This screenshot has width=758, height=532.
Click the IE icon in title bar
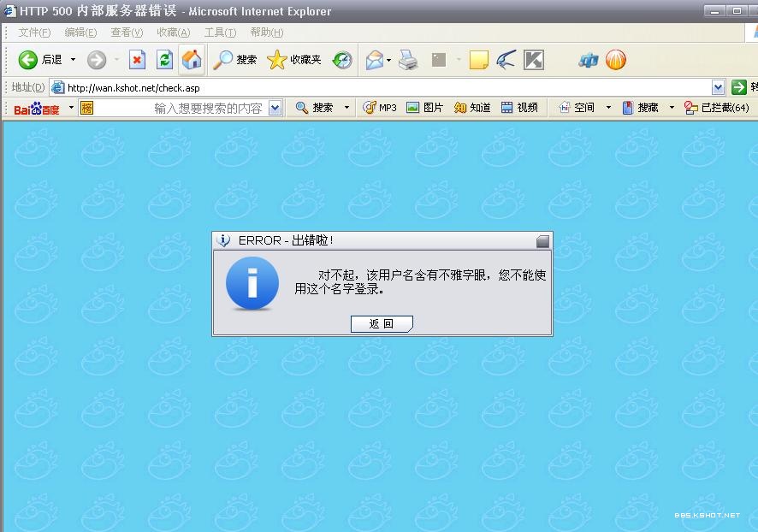tap(10, 10)
